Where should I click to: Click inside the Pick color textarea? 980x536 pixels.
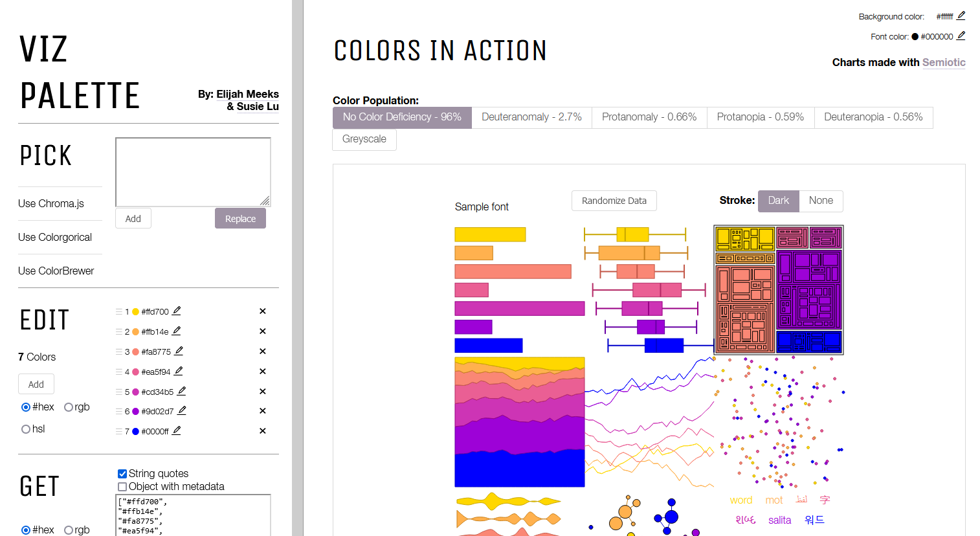pyautogui.click(x=193, y=172)
